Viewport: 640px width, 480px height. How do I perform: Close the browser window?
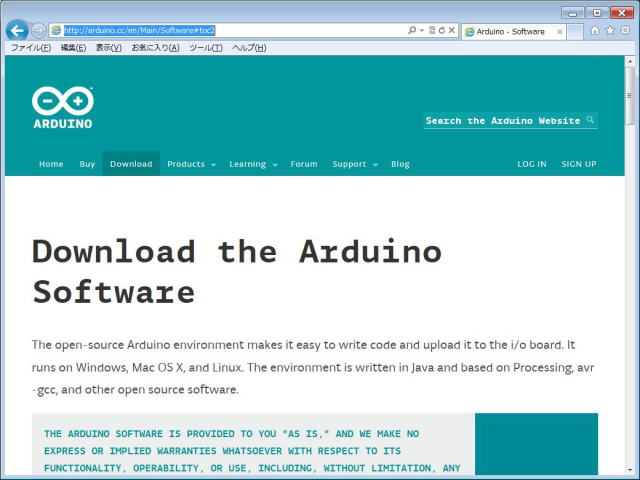(622, 13)
